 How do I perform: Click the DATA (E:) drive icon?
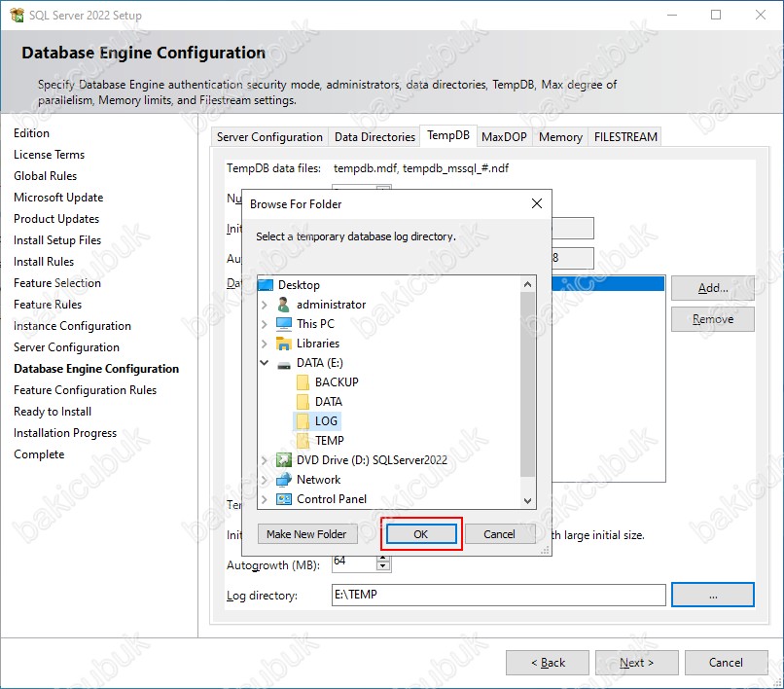tap(284, 364)
